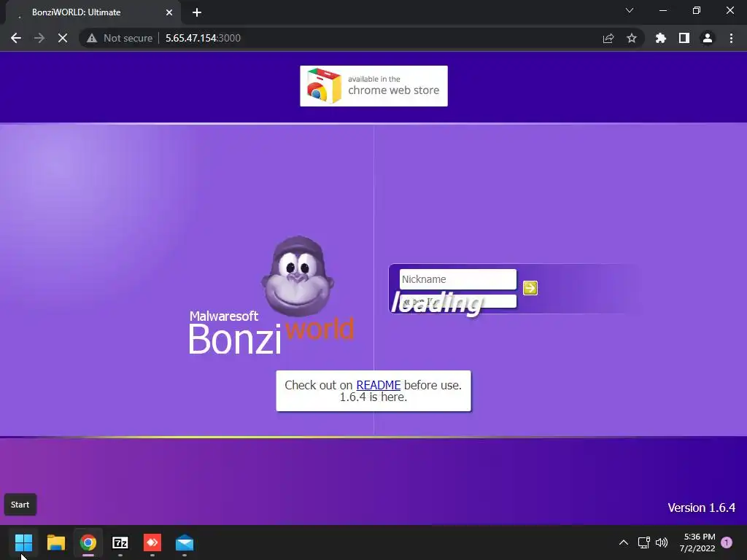747x560 pixels.
Task: Toggle the Chrome side panel
Action: [x=684, y=38]
